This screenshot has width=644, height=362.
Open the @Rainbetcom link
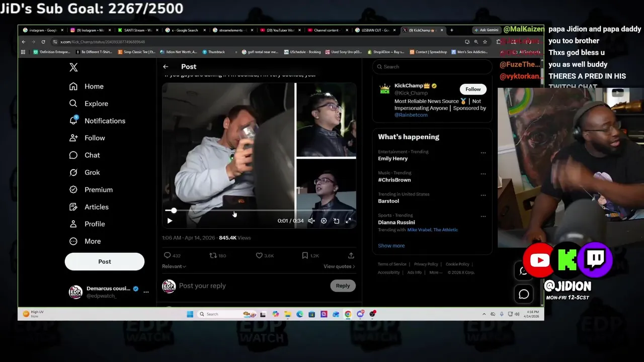(x=411, y=115)
